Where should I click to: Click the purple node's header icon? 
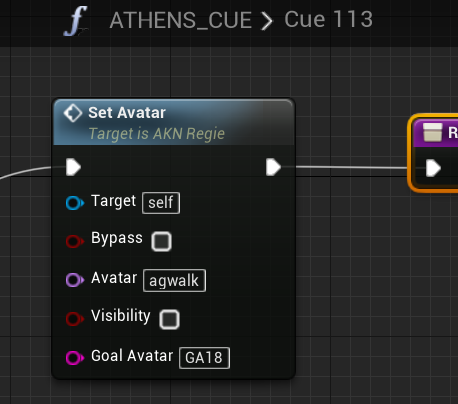(432, 132)
